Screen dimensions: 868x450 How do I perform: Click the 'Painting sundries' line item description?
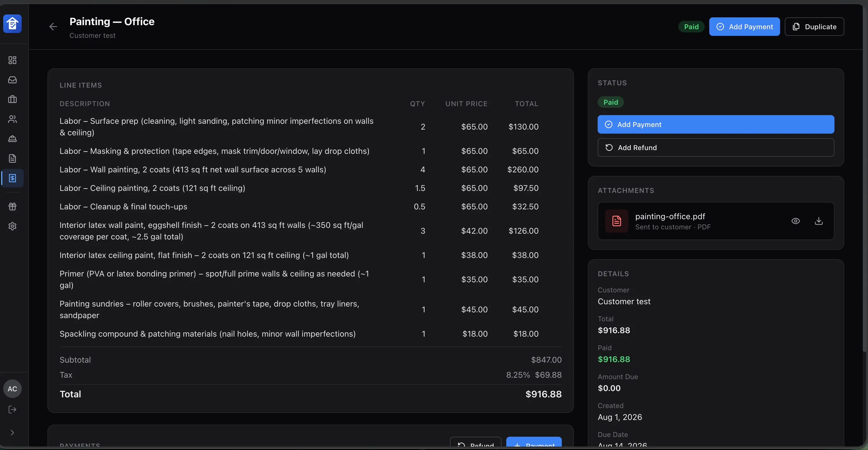tap(209, 309)
